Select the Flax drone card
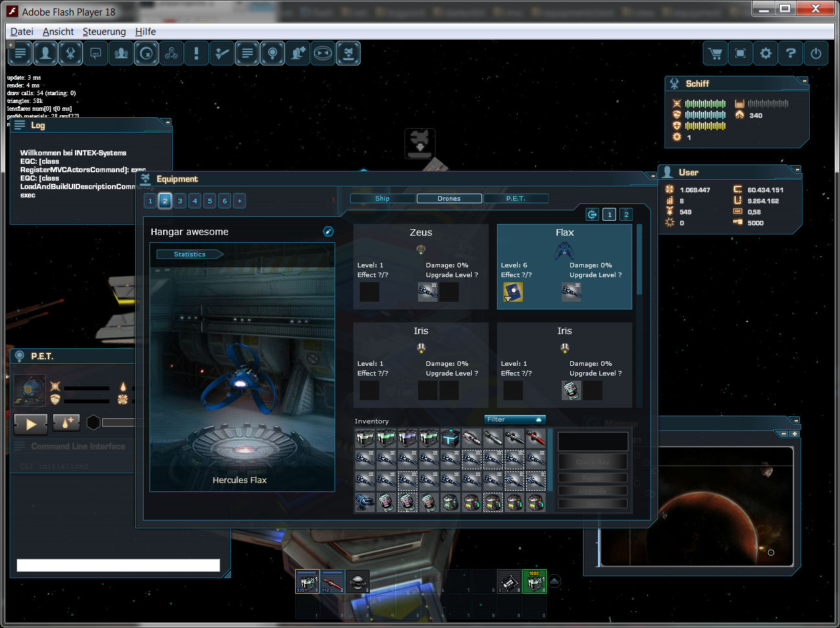The height and width of the screenshot is (628, 840). coord(564,266)
